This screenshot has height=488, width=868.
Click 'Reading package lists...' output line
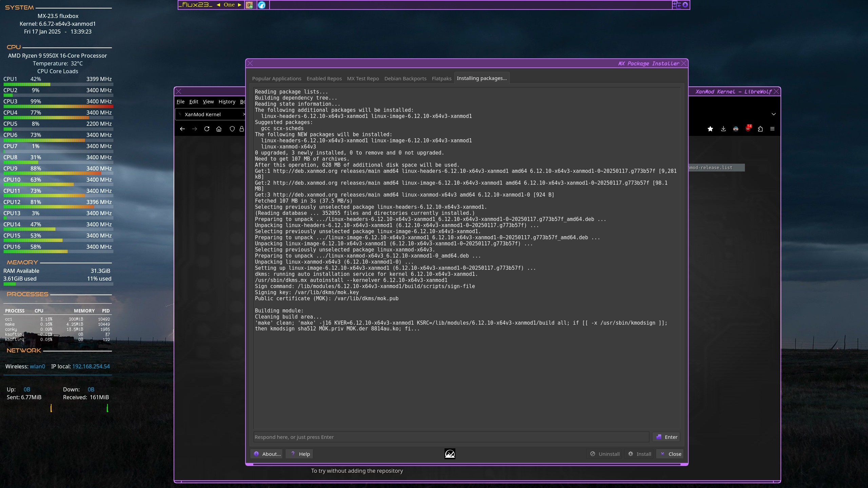[291, 92]
